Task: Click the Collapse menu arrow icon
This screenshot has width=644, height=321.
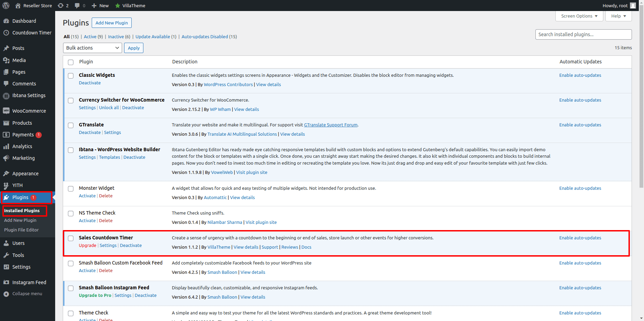Action: [6, 294]
